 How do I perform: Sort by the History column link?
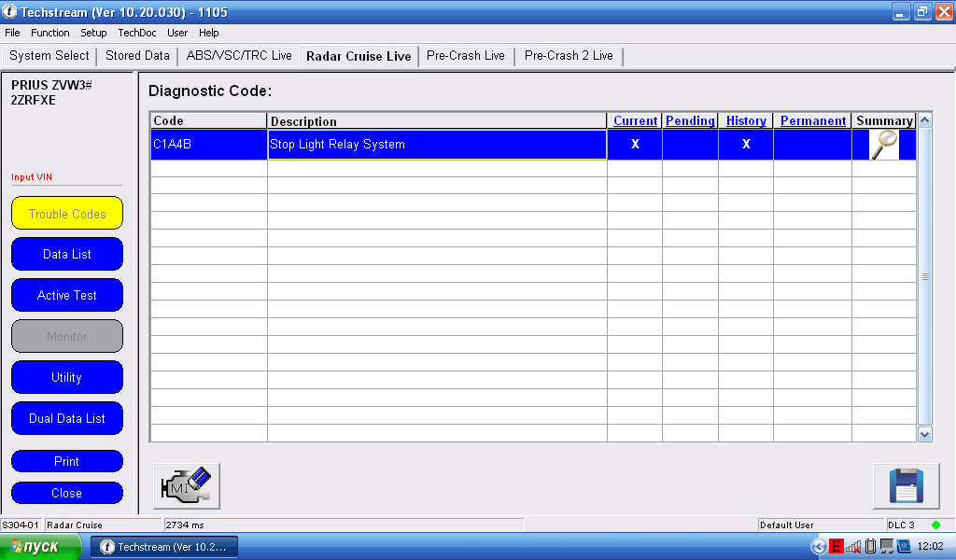pyautogui.click(x=746, y=120)
